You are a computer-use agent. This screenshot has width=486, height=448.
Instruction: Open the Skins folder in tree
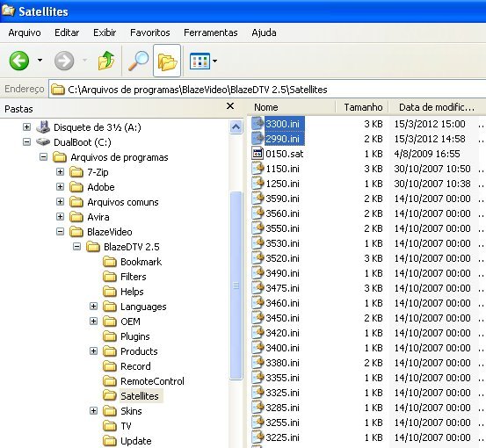click(131, 411)
